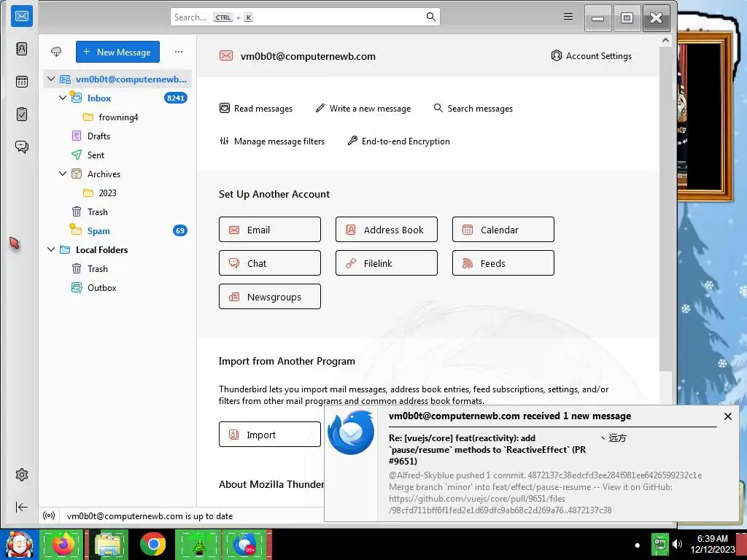Click the scrollbar up arrow
The width and height of the screenshot is (747, 560).
point(665,41)
